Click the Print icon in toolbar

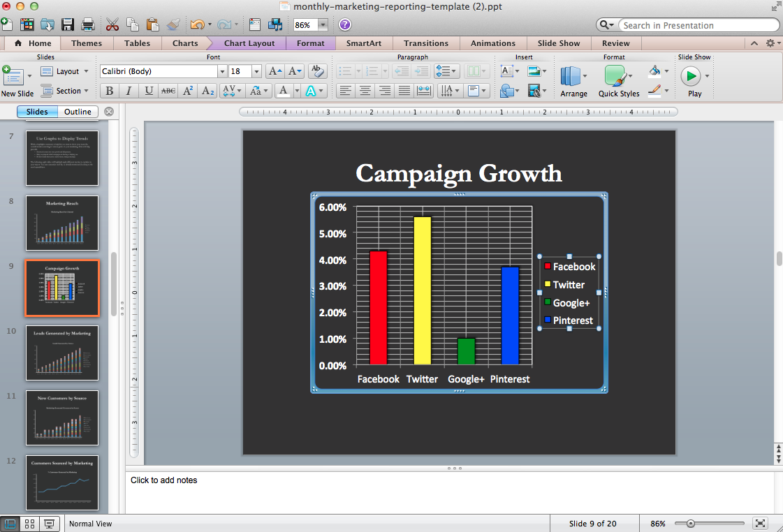[x=88, y=24]
